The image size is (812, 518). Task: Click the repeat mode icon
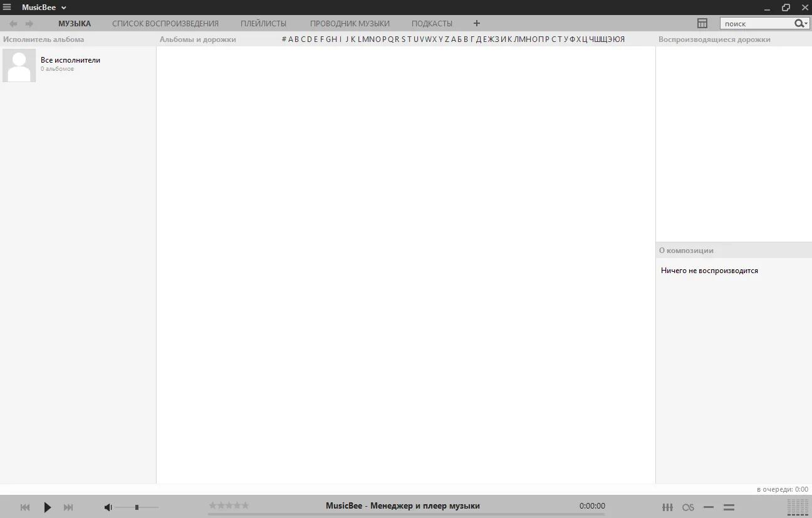[729, 507]
